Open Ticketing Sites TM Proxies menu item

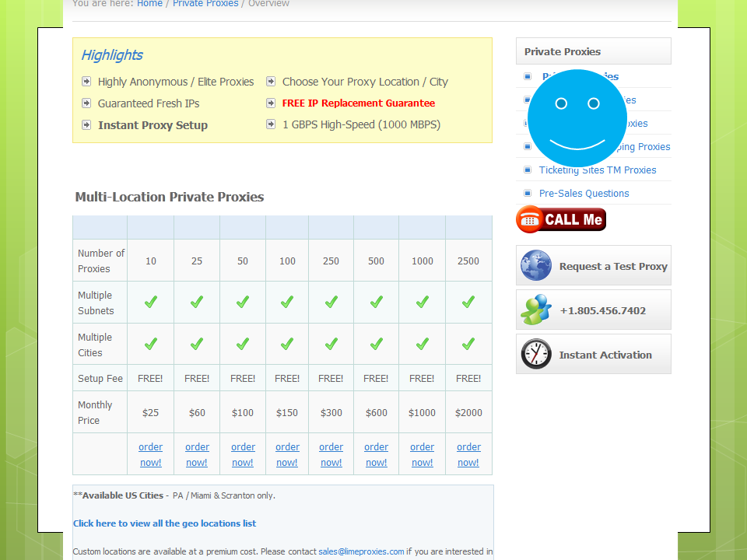[598, 170]
